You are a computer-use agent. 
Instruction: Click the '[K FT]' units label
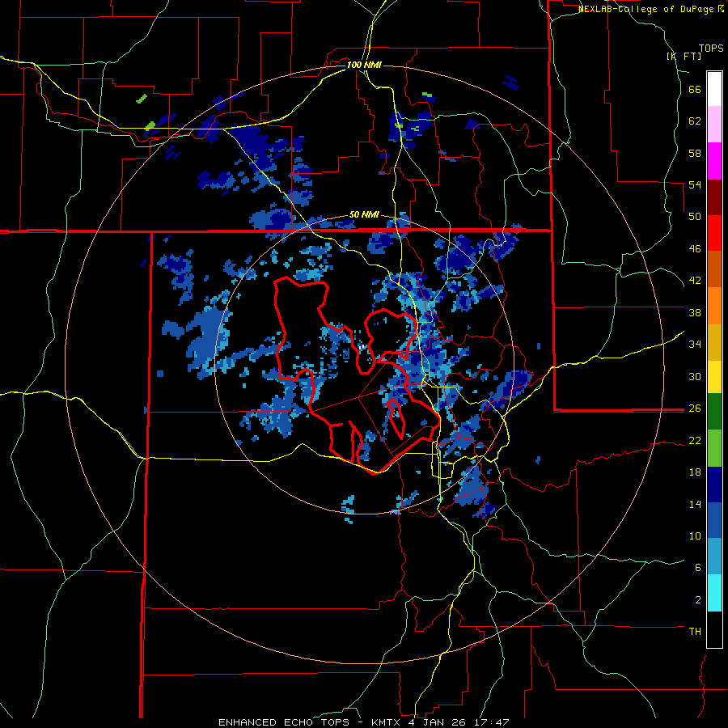coord(684,56)
